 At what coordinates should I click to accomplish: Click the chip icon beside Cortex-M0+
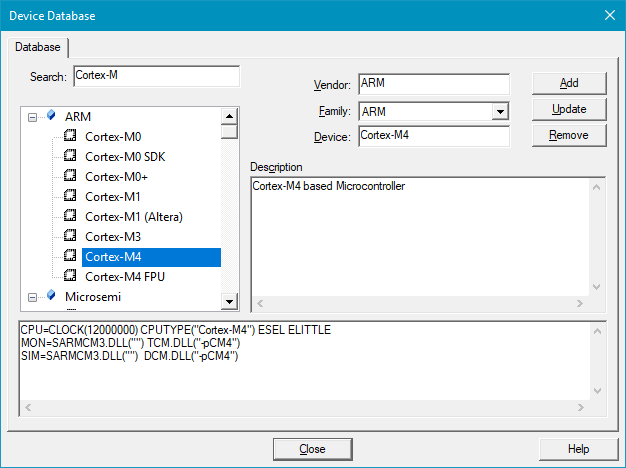[x=70, y=176]
